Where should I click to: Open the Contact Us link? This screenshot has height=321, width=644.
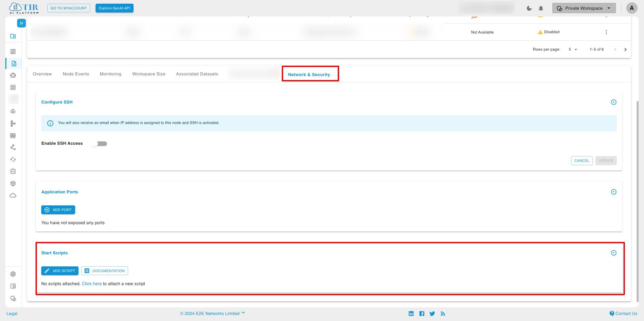click(x=623, y=314)
